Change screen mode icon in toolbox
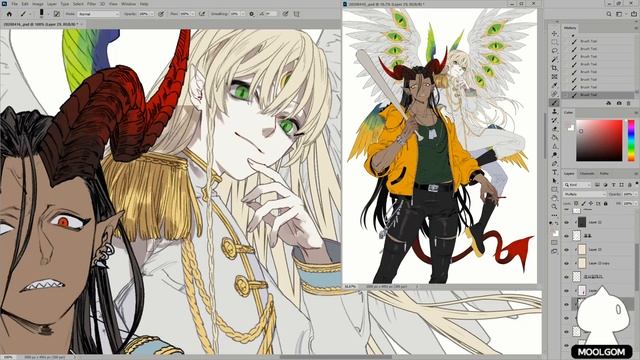Viewport: 640px width, 360px height. (554, 251)
